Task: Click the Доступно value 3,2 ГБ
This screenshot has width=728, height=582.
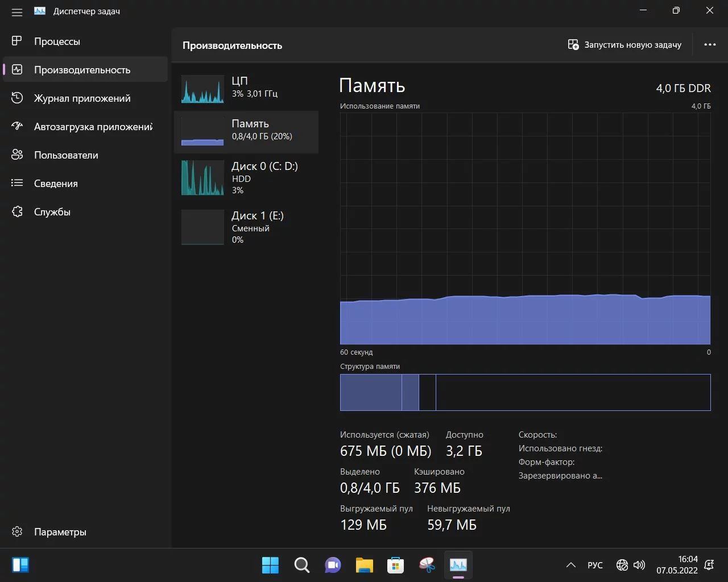Action: 464,451
